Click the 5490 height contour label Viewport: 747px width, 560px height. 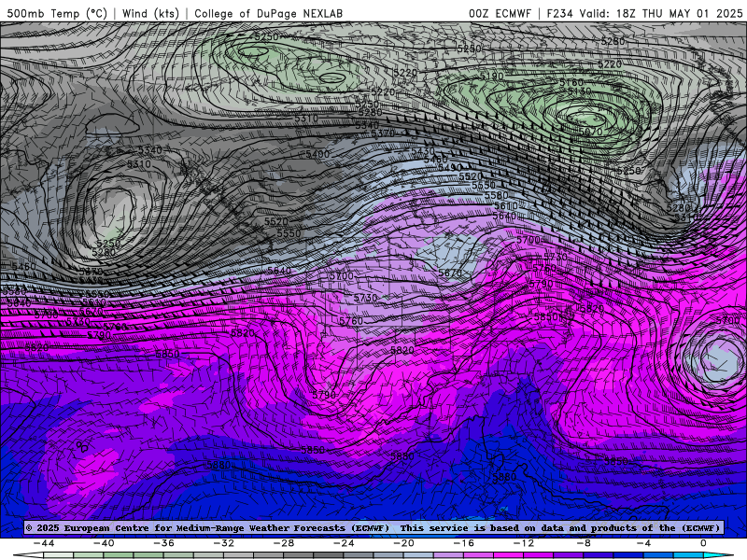(x=450, y=168)
